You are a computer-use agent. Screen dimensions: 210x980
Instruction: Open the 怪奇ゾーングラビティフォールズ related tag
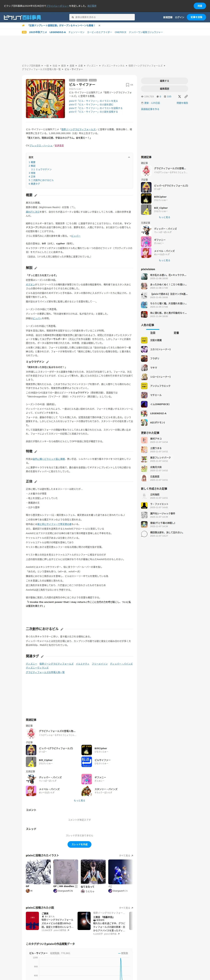click(56, 663)
